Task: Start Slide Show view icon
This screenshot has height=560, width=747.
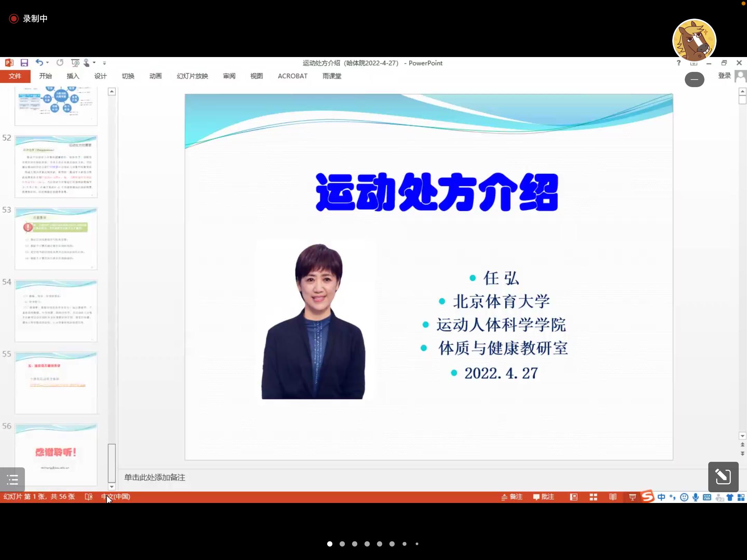Action: point(633,497)
